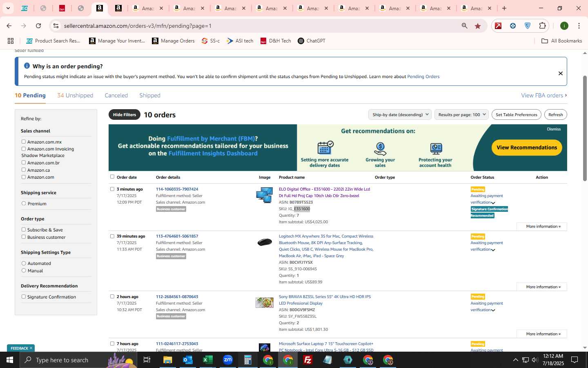Image resolution: width=588 pixels, height=368 pixels.
Task: Expand More information for ELO order
Action: [x=541, y=226]
